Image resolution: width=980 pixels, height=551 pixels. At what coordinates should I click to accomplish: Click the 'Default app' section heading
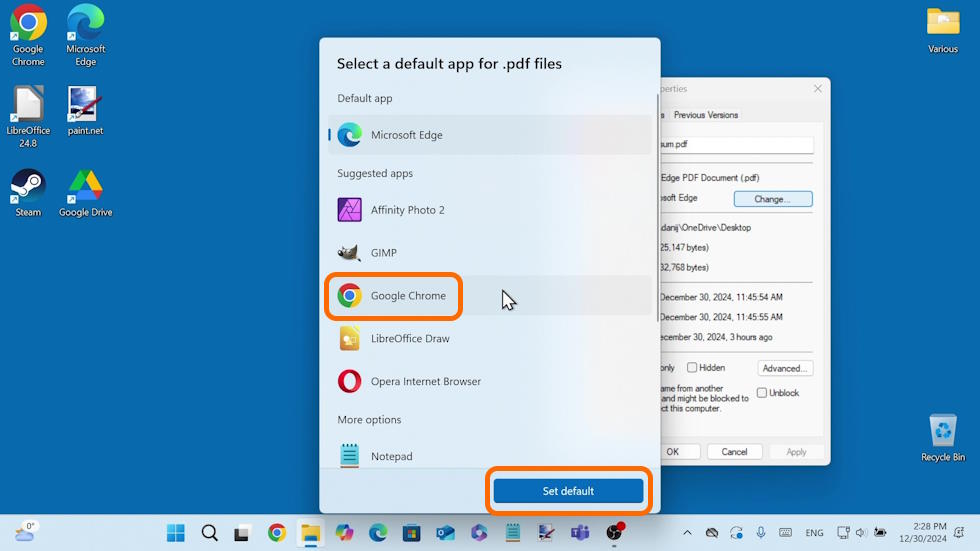pyautogui.click(x=365, y=98)
